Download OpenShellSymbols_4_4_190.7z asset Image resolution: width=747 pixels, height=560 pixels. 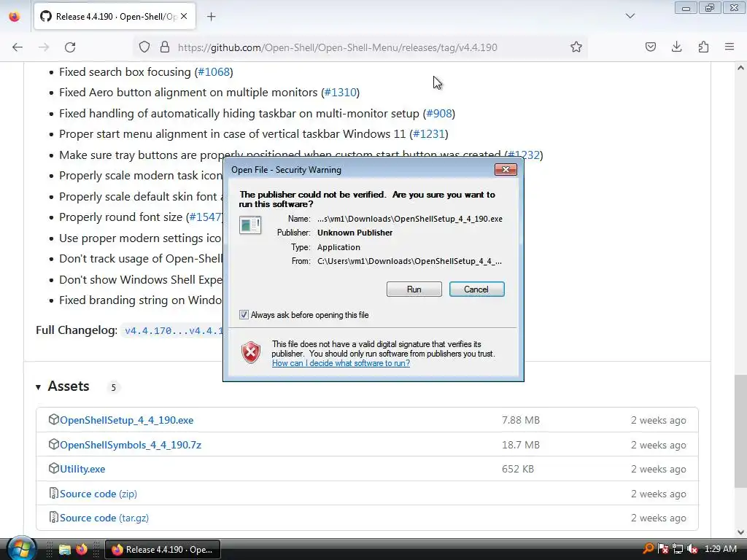click(x=131, y=445)
